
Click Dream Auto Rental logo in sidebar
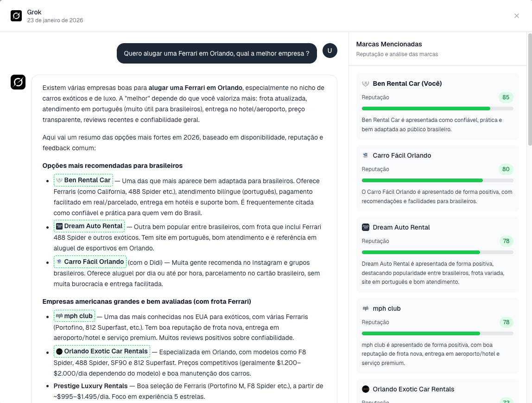pyautogui.click(x=365, y=227)
